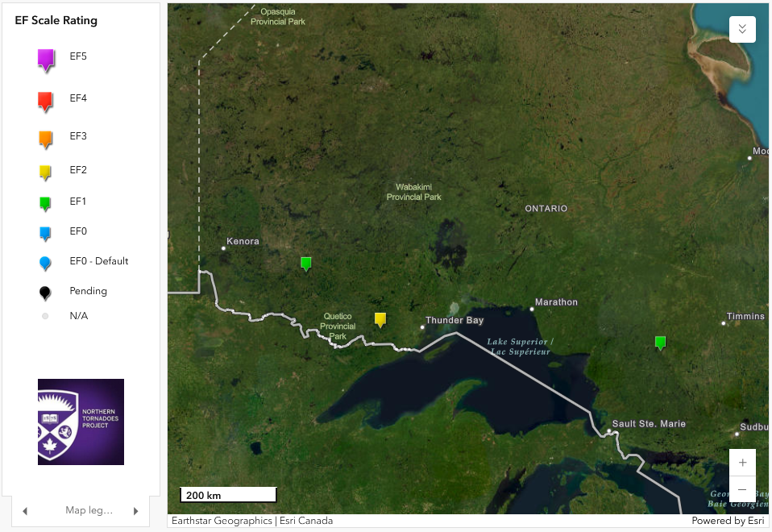The image size is (772, 532).
Task: Go to next panel with right arrow
Action: click(x=135, y=511)
